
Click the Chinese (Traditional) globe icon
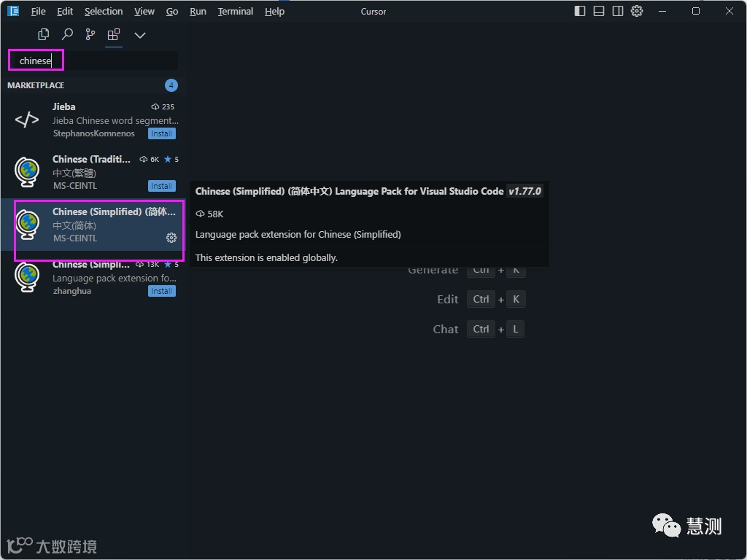coord(27,172)
